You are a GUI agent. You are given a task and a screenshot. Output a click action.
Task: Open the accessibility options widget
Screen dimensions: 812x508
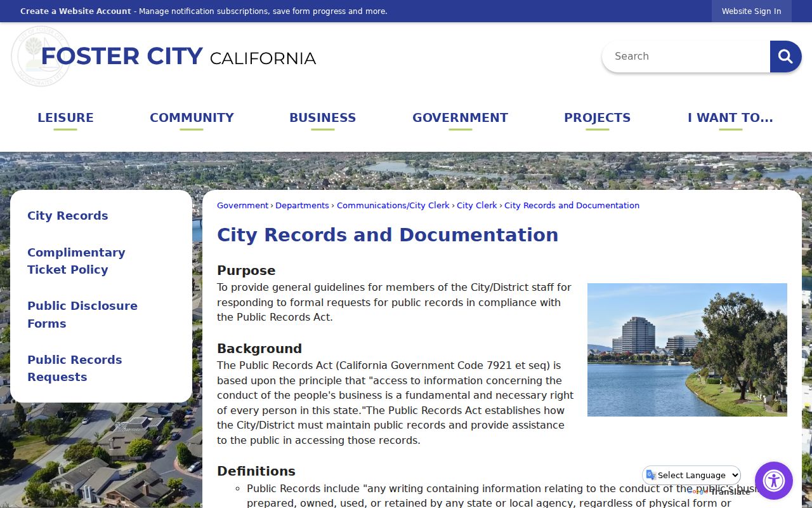(x=774, y=481)
